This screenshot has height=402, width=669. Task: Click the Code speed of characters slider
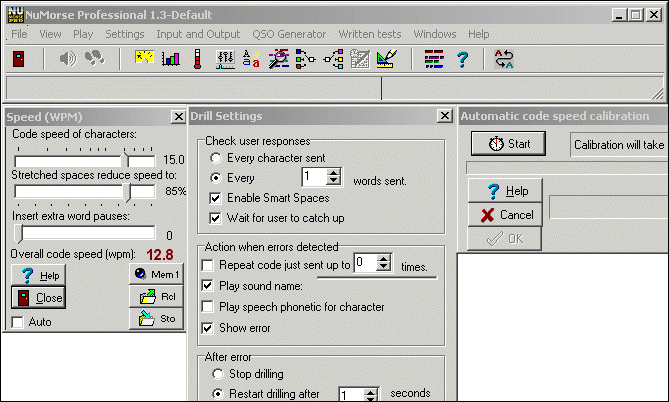point(85,161)
